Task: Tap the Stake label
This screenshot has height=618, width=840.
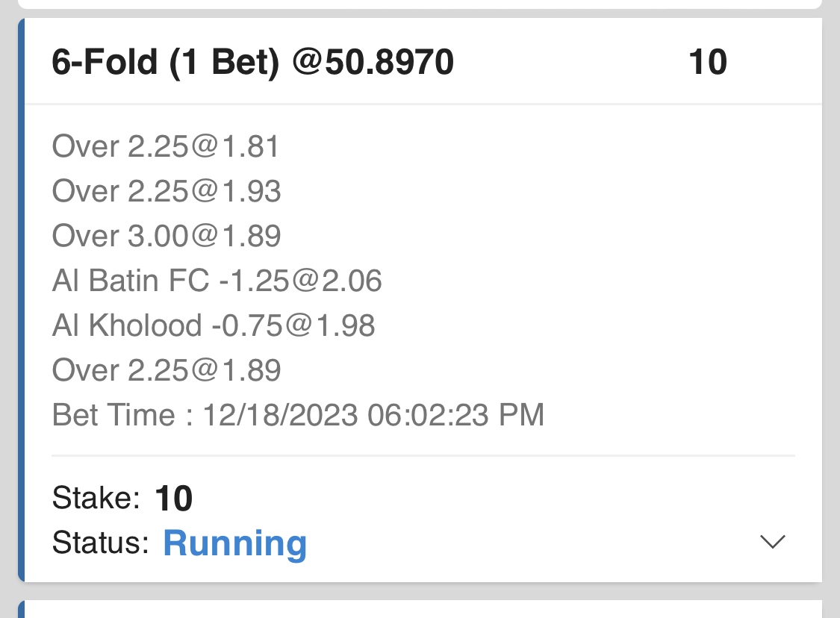Action: pos(96,498)
